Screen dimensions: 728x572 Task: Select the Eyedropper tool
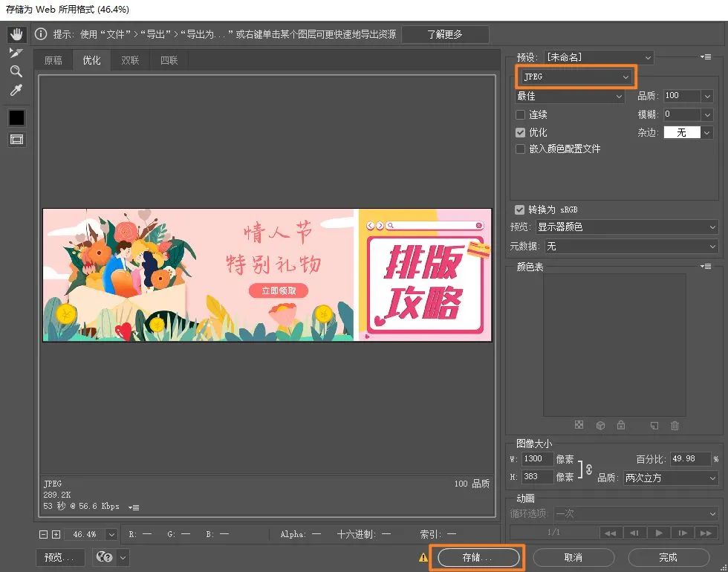point(16,90)
